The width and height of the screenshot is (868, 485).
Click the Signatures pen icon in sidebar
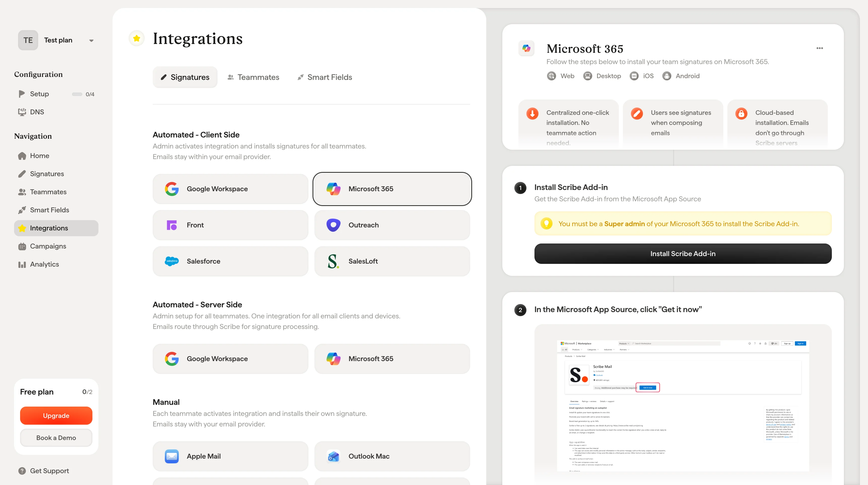click(22, 174)
